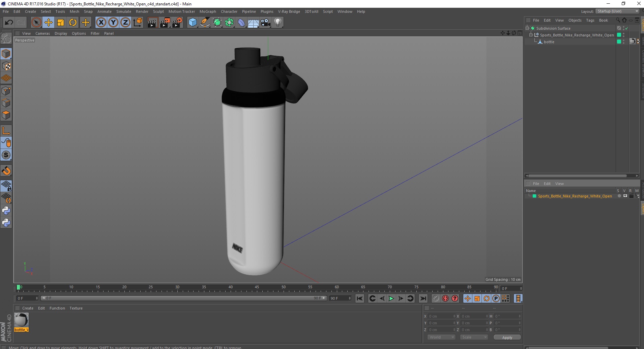
Task: Switch to Polygons mode
Action: (6, 115)
